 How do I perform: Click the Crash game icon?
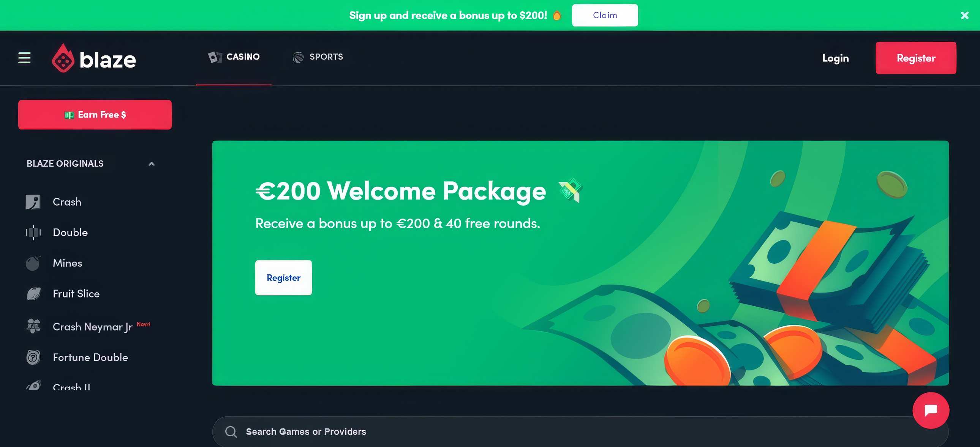(33, 202)
